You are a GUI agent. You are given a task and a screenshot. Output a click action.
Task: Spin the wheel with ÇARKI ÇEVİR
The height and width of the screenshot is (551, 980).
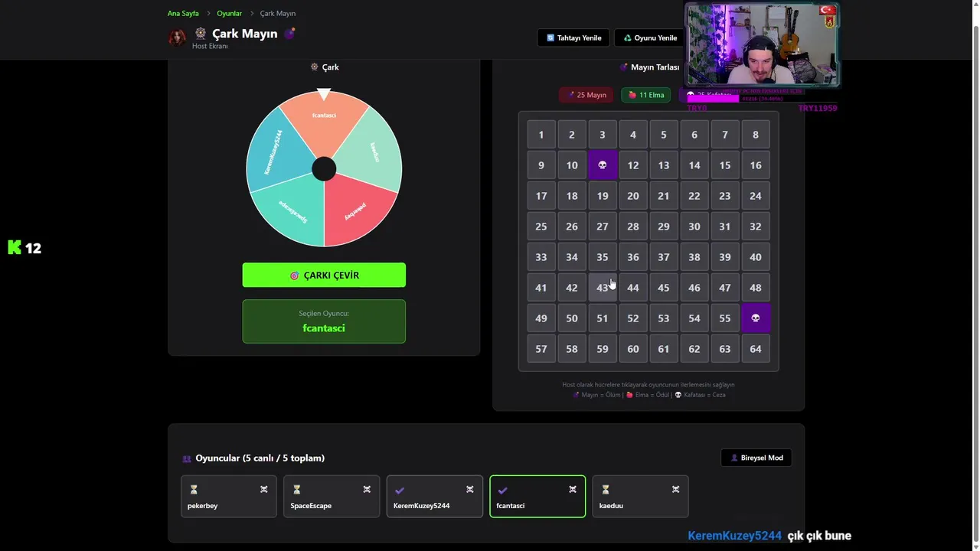click(x=324, y=275)
